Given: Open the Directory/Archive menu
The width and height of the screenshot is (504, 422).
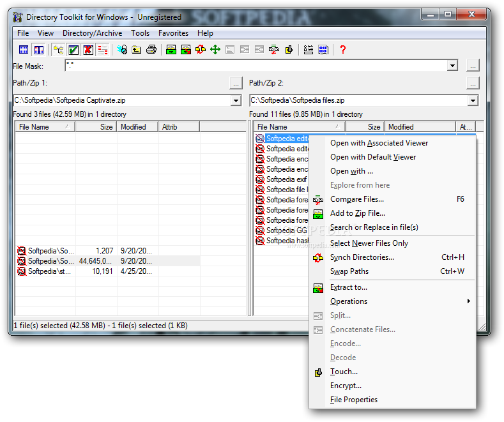Looking at the screenshot, I should (92, 33).
